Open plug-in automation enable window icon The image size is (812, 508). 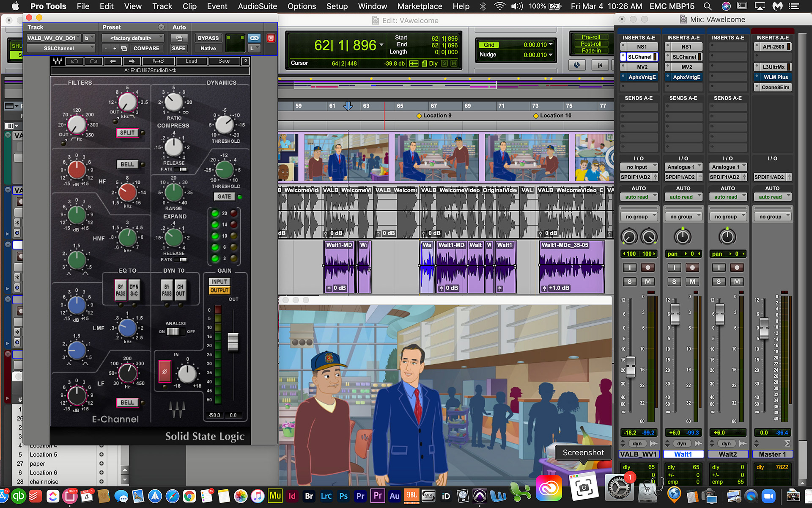(179, 38)
